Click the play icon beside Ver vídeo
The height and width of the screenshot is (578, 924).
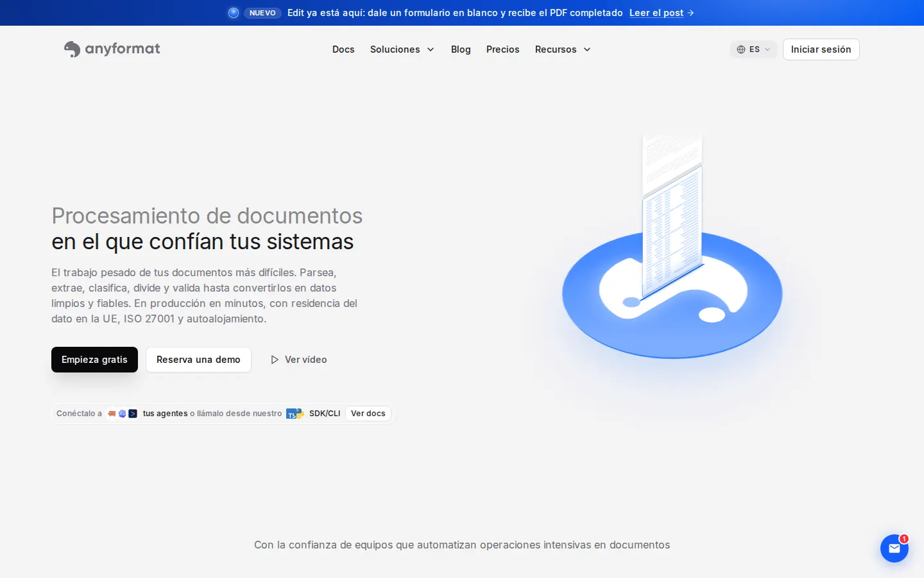[x=275, y=360]
